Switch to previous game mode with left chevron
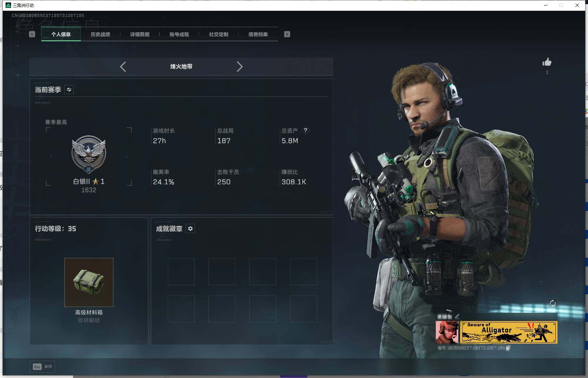Viewport: 588px width, 378px height. point(123,67)
